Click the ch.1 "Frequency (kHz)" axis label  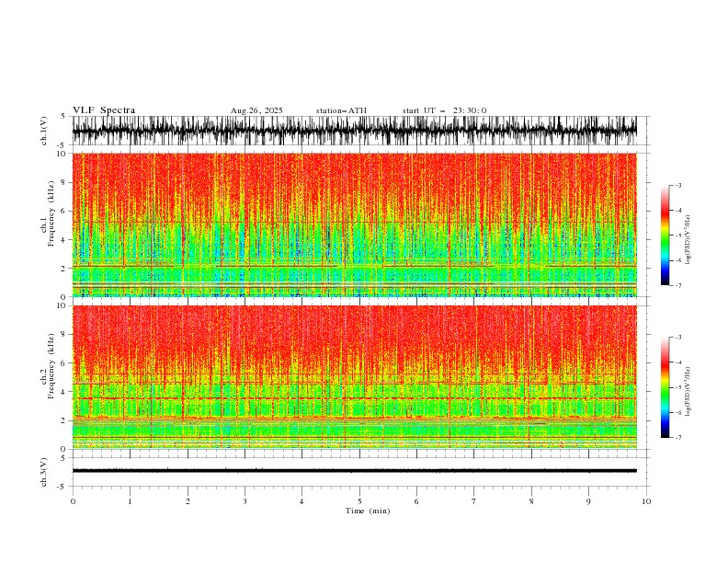point(51,213)
